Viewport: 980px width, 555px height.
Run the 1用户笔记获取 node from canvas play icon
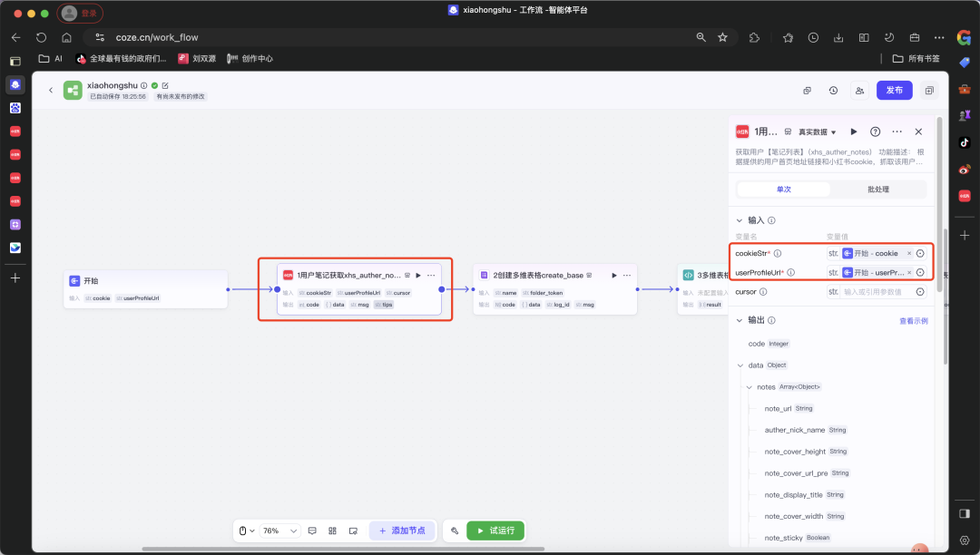click(418, 276)
